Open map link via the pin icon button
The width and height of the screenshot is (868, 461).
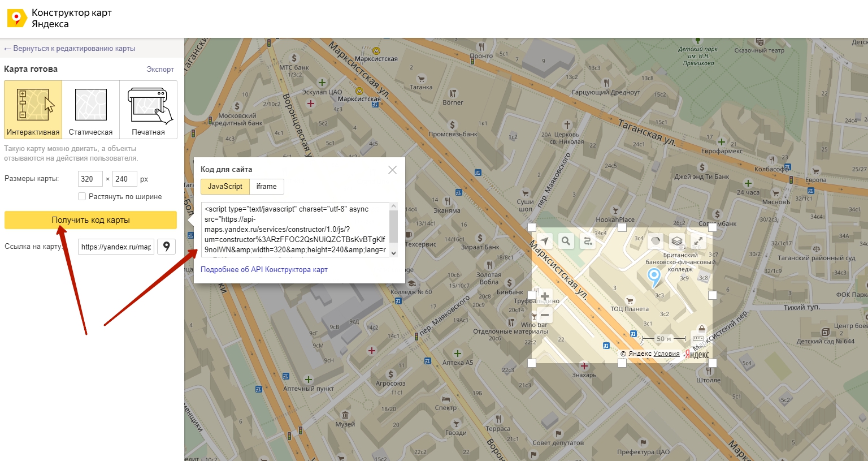click(x=167, y=247)
